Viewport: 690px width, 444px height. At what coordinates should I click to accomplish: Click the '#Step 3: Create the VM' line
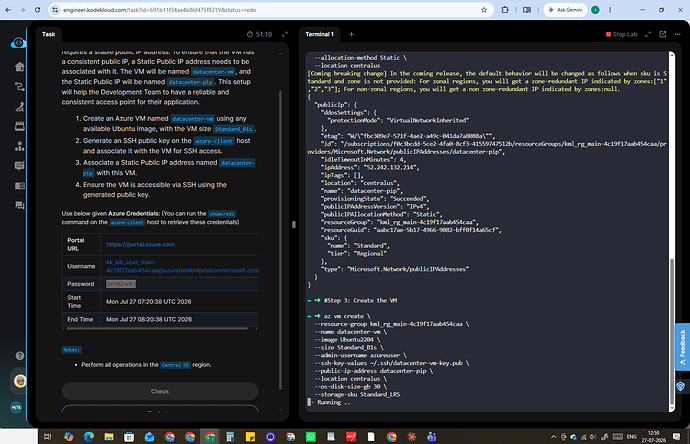click(360, 301)
